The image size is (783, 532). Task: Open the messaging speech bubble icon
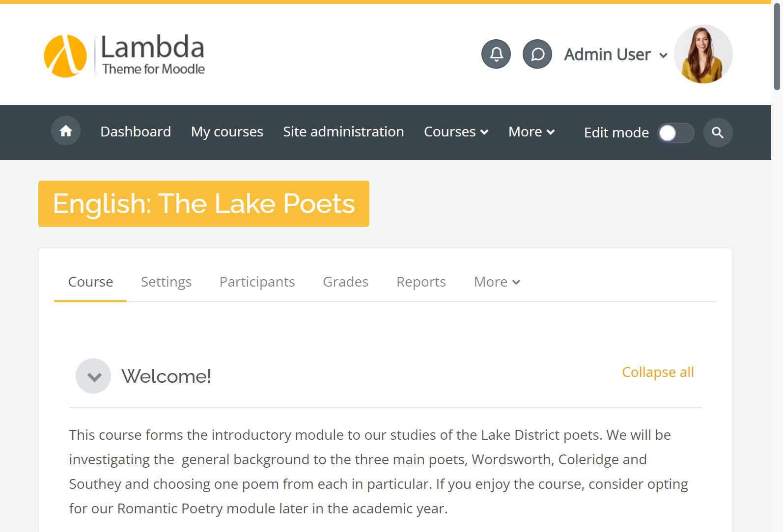coord(537,54)
